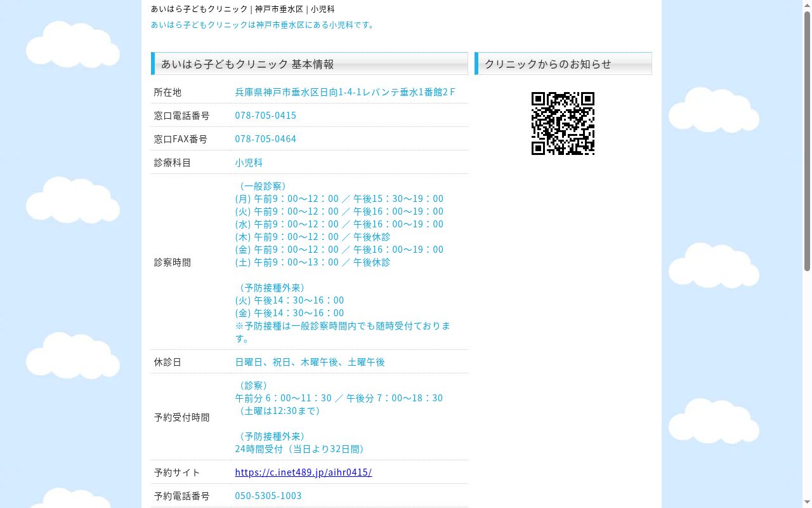
Task: Click the reservation hours '午前分 6：00～11：30'
Action: pos(284,398)
